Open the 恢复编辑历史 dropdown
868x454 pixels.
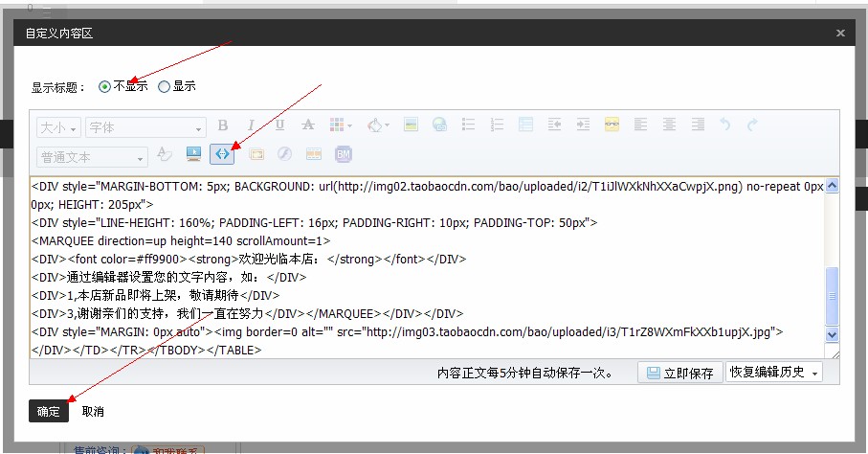click(774, 373)
